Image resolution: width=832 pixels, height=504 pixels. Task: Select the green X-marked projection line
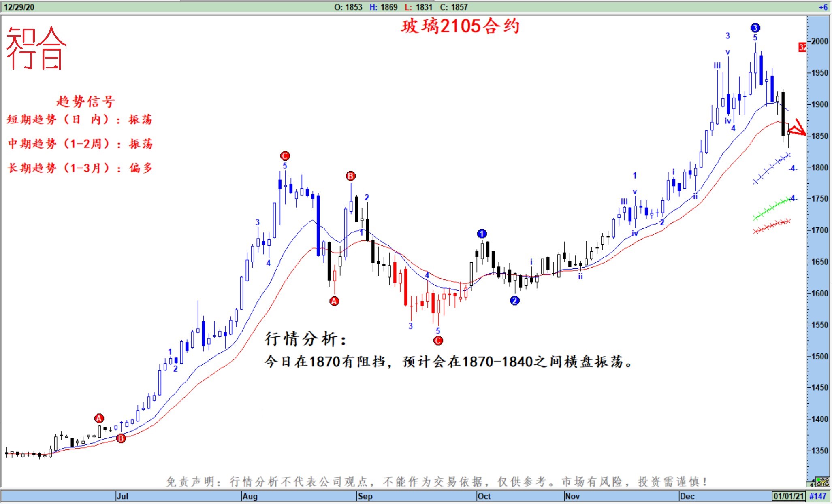(x=771, y=208)
